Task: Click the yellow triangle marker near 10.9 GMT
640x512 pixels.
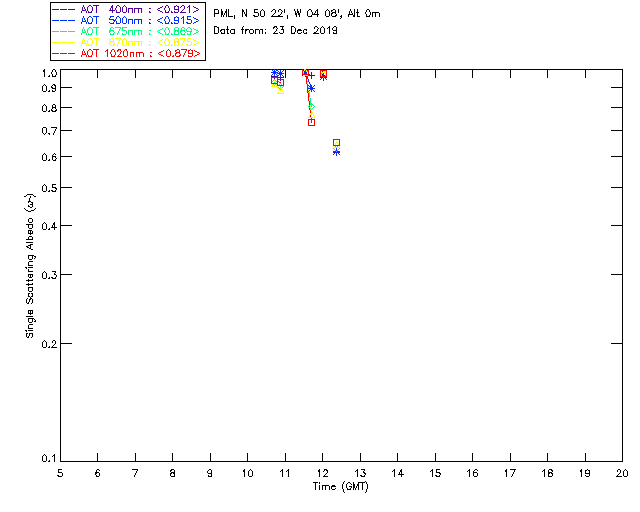Action: pos(280,91)
